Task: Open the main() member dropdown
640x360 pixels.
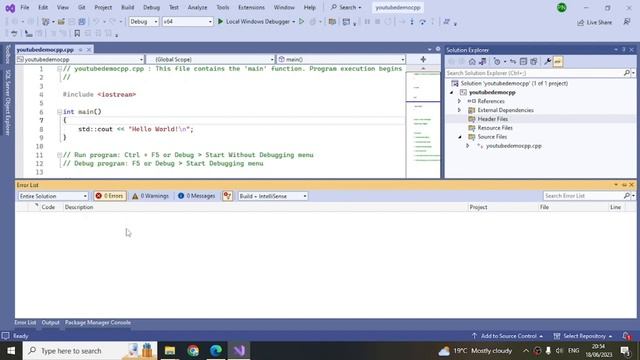Action: click(341, 60)
